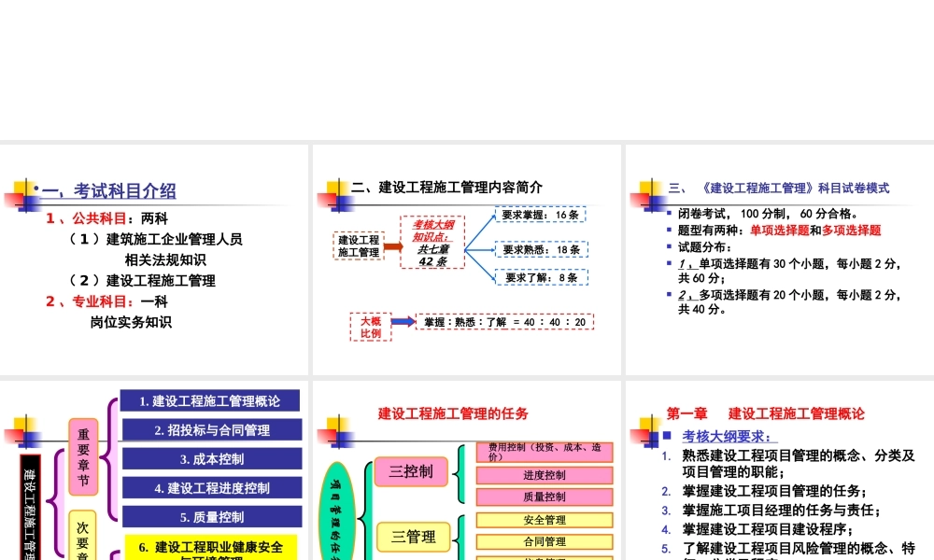This screenshot has height=560, width=934.
Task: Click the box 费用控制(投资、成本、造价)
Action: click(545, 453)
